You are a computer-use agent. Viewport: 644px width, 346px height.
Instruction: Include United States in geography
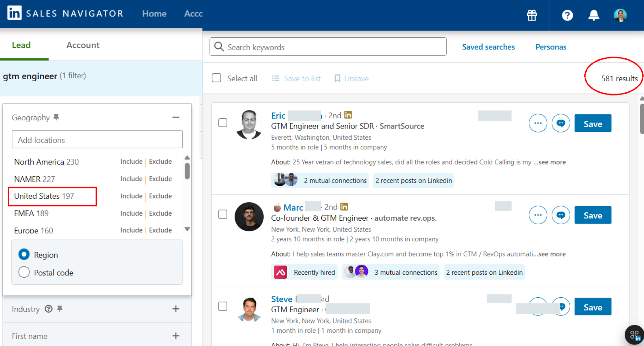click(x=131, y=196)
